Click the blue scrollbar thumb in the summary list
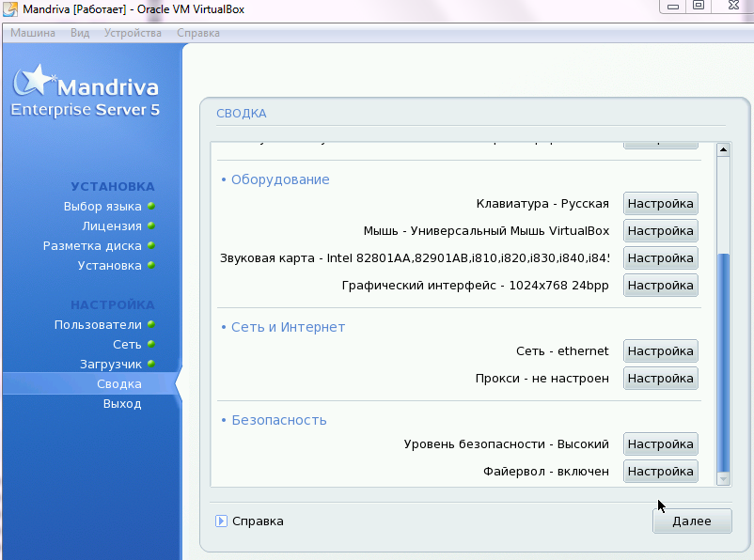 [x=723, y=363]
